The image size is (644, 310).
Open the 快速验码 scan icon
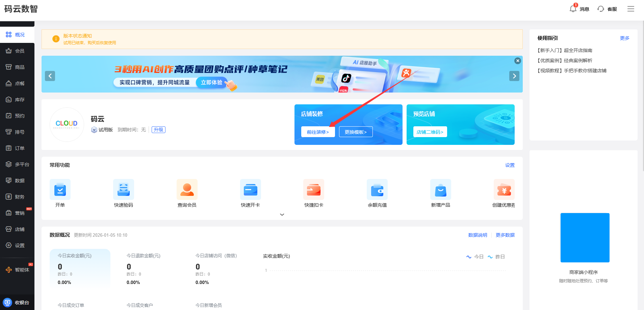tap(123, 190)
